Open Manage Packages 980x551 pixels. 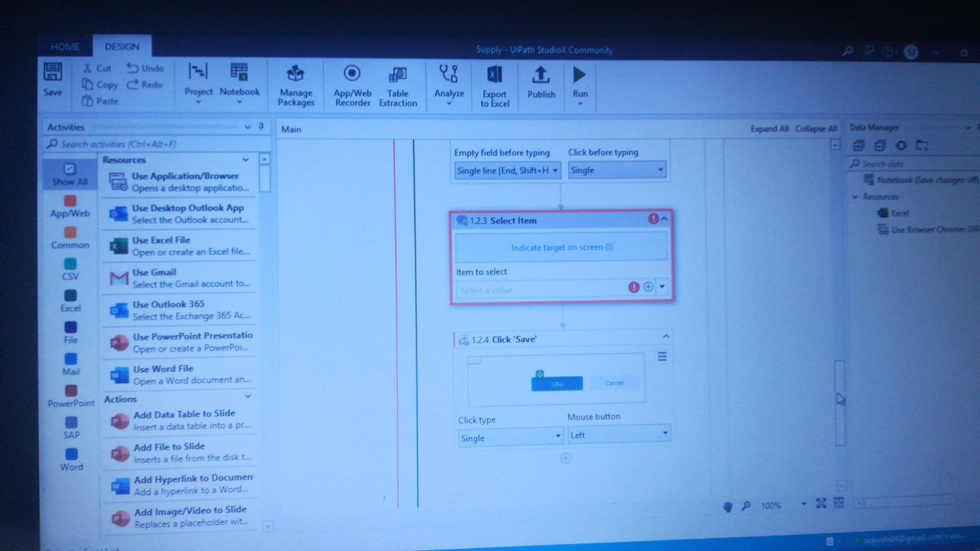pos(296,86)
